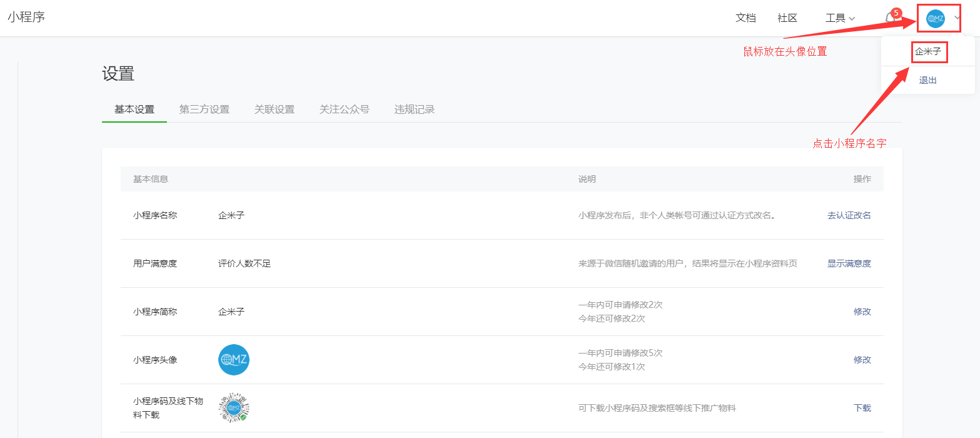Select 企米子 in the account dropdown
Screen dimensions: 980x438
pyautogui.click(x=928, y=51)
